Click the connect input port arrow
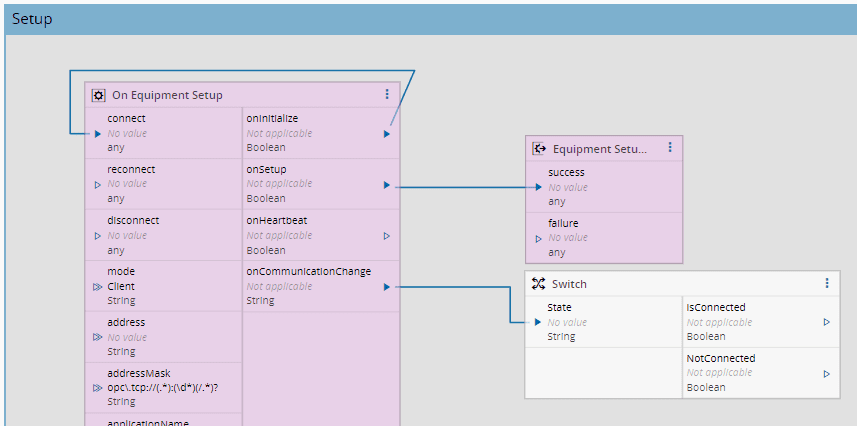This screenshot has width=857, height=426. tap(98, 133)
